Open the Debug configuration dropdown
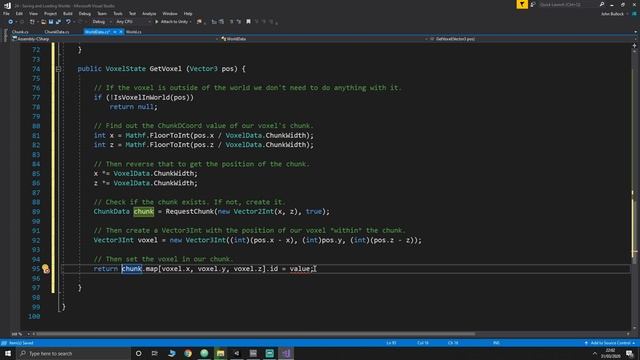 [x=101, y=22]
